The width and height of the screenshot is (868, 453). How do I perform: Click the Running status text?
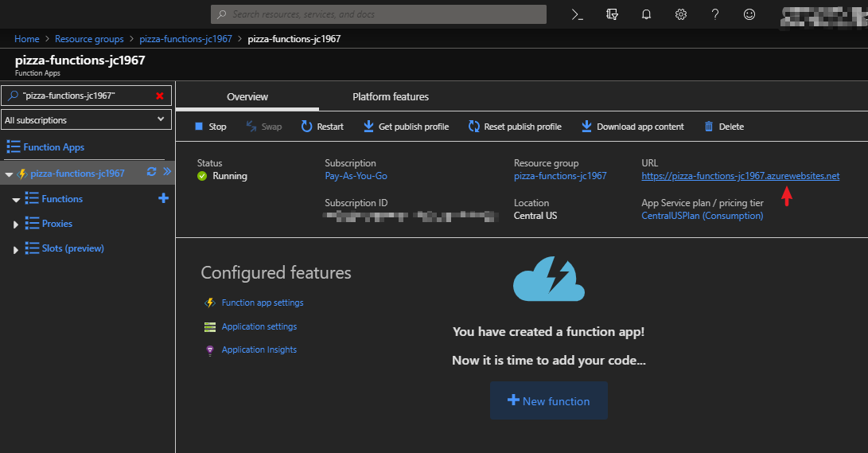point(230,176)
